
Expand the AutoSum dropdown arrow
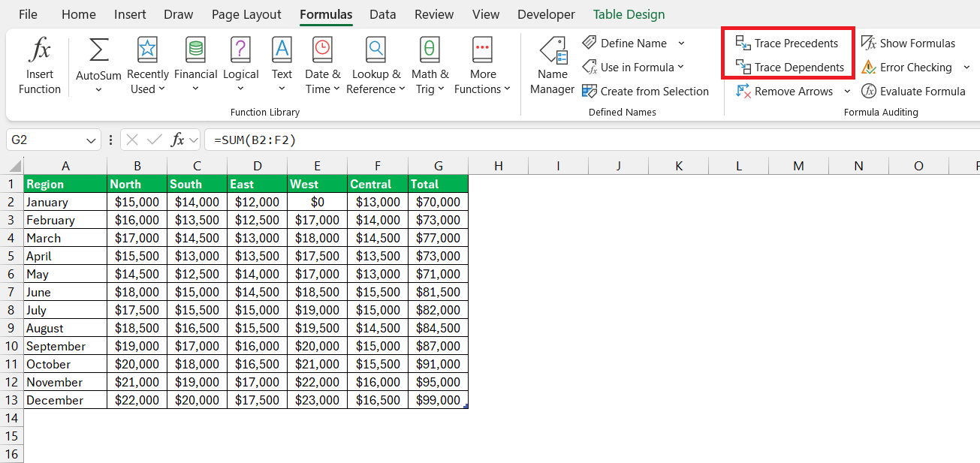point(98,89)
